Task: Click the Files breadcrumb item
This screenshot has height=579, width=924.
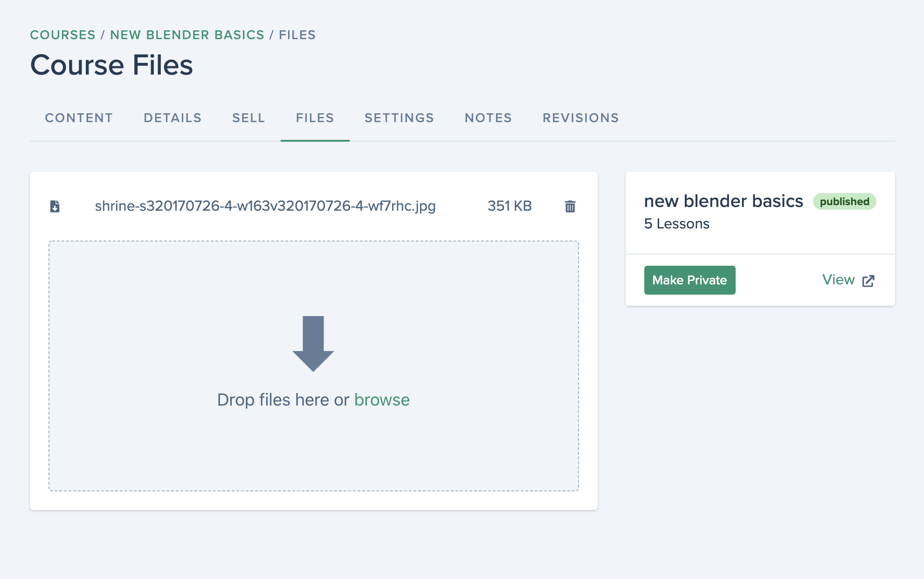Action: point(297,35)
